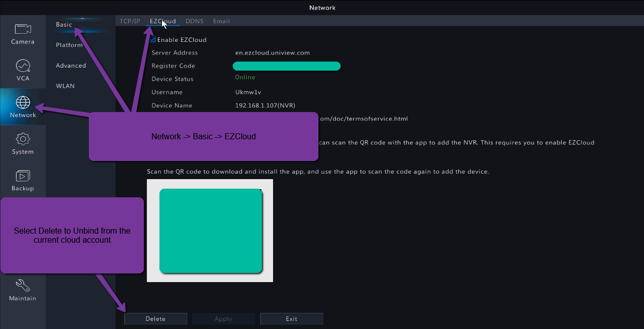Toggle the Enable EZCloud checkbox

pos(152,39)
